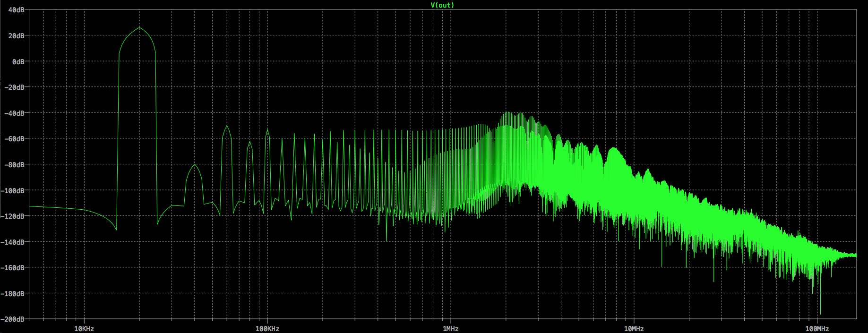Click the -100dB axis label
This screenshot has height=333, width=868.
coord(13,191)
